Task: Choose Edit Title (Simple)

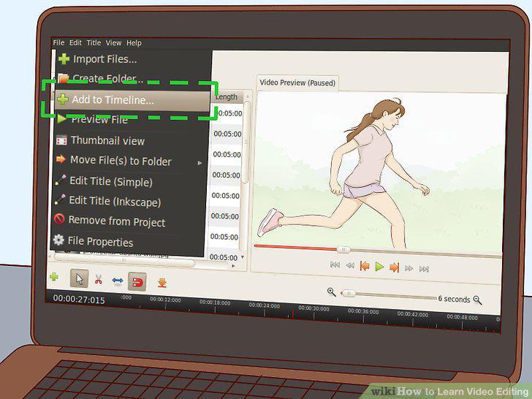Action: click(x=130, y=181)
